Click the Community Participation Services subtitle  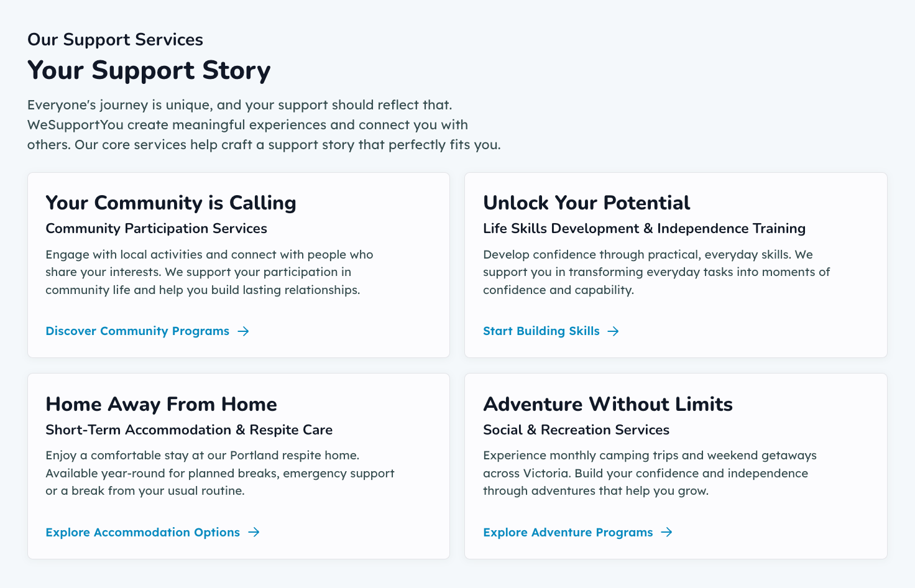pyautogui.click(x=157, y=229)
